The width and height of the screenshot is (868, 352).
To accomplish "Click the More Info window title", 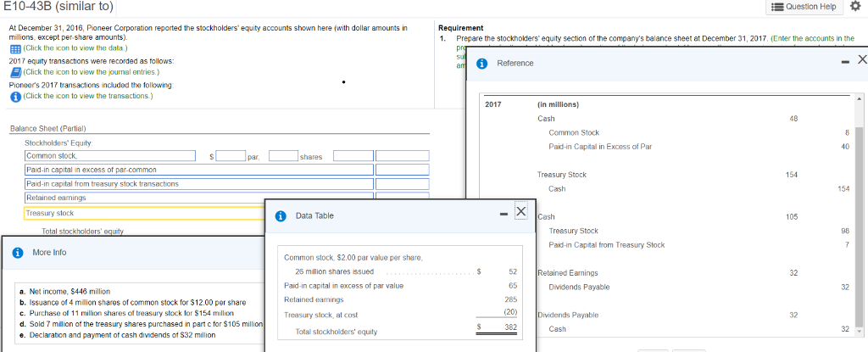I will coord(49,252).
